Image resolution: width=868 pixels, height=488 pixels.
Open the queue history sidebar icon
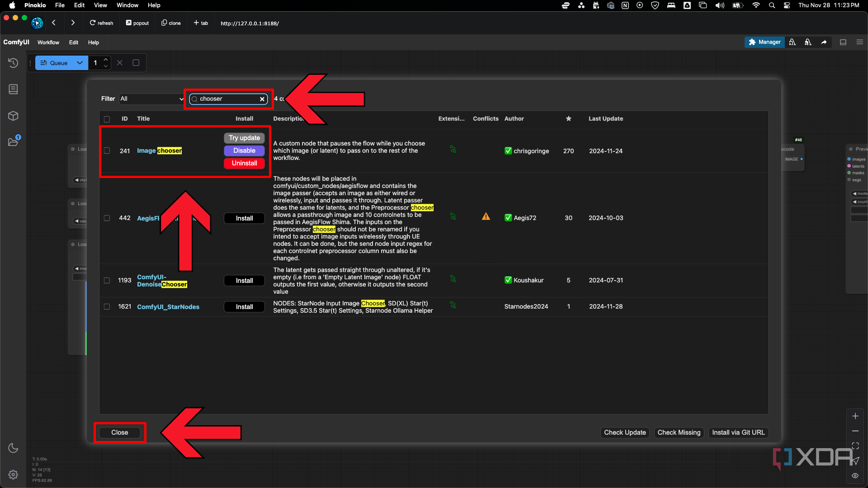13,63
